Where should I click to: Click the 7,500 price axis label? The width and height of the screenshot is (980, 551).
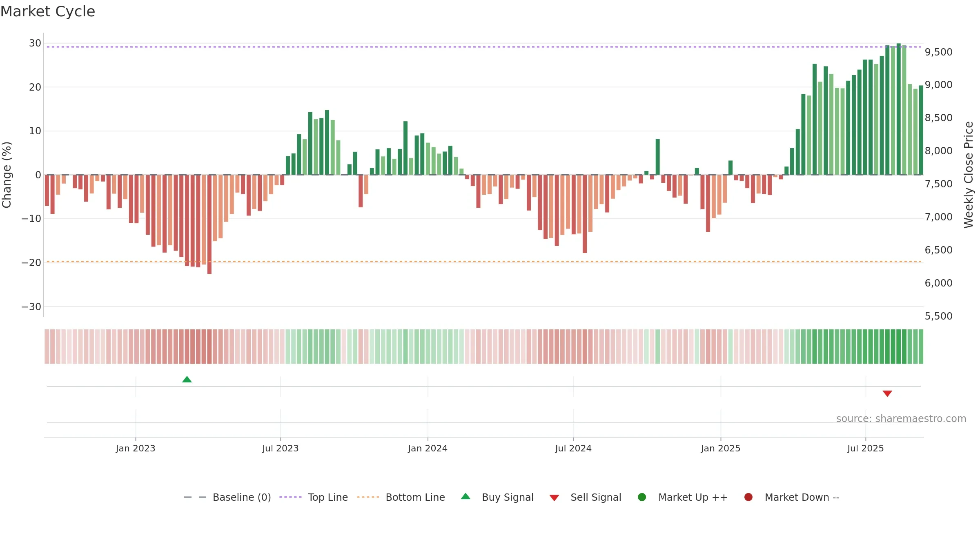[938, 184]
